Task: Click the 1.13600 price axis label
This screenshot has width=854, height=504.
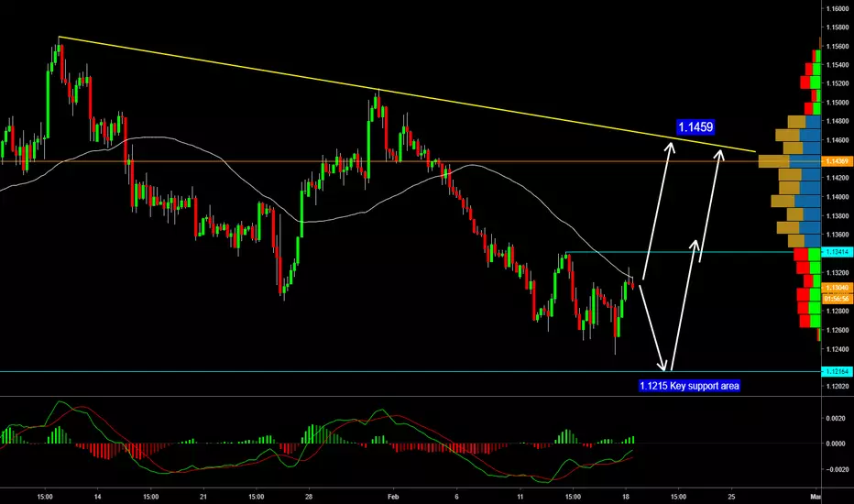Action: pos(838,235)
